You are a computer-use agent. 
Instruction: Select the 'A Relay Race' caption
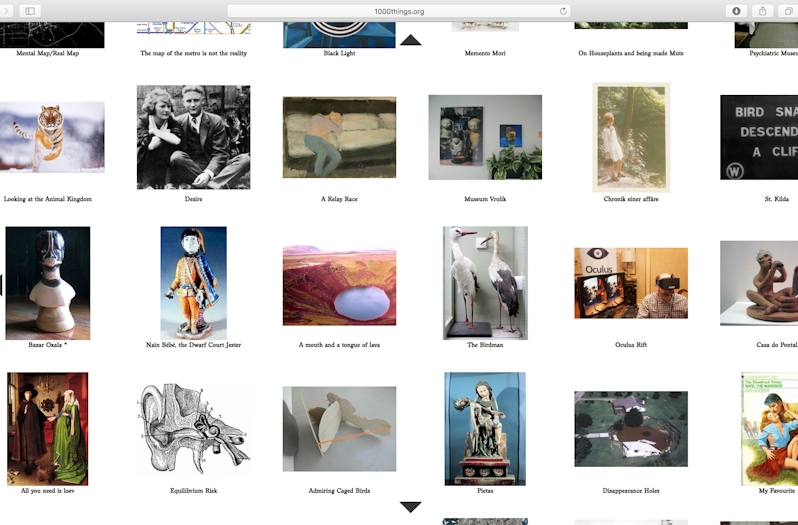coord(339,199)
